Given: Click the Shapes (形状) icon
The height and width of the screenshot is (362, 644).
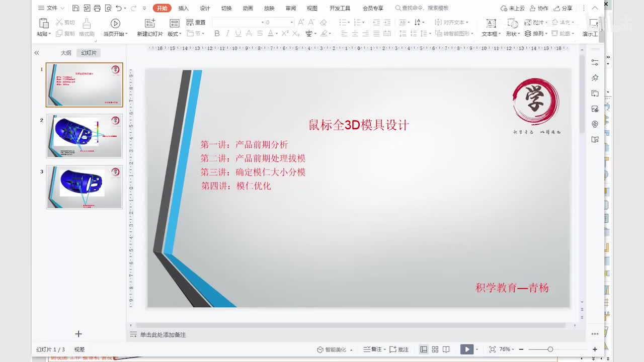Looking at the screenshot, I should 512,24.
